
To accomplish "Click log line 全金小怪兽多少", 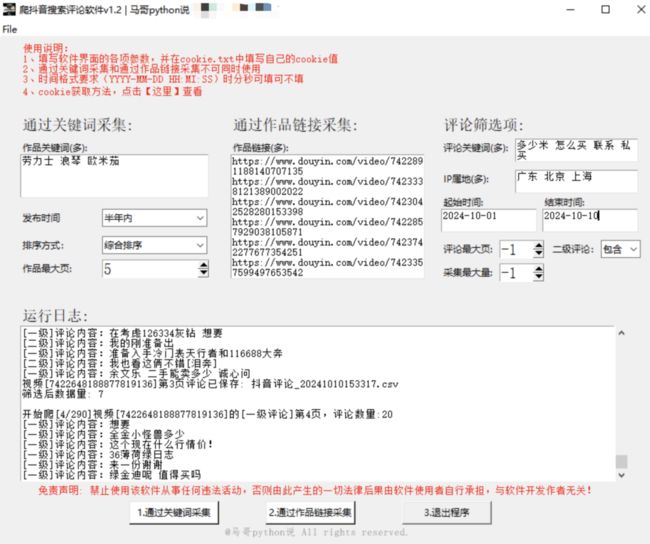I will pyautogui.click(x=104, y=435).
